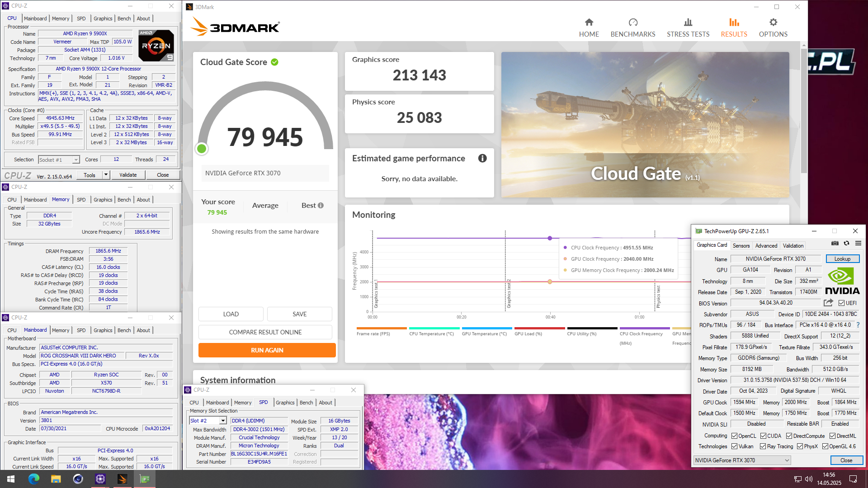The height and width of the screenshot is (488, 868).
Task: Click 3DMark icon in taskbar
Action: tap(122, 479)
